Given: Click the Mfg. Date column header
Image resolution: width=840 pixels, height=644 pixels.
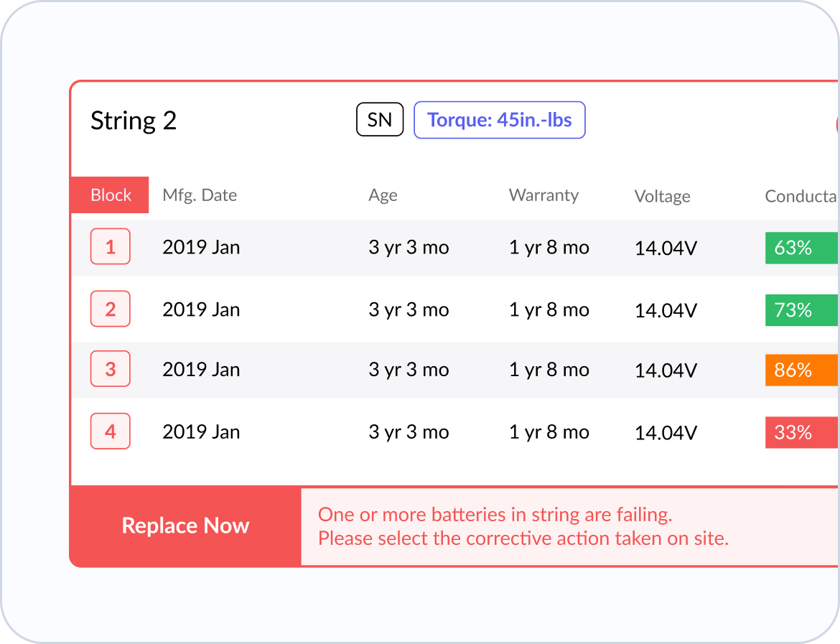Looking at the screenshot, I should (x=200, y=195).
